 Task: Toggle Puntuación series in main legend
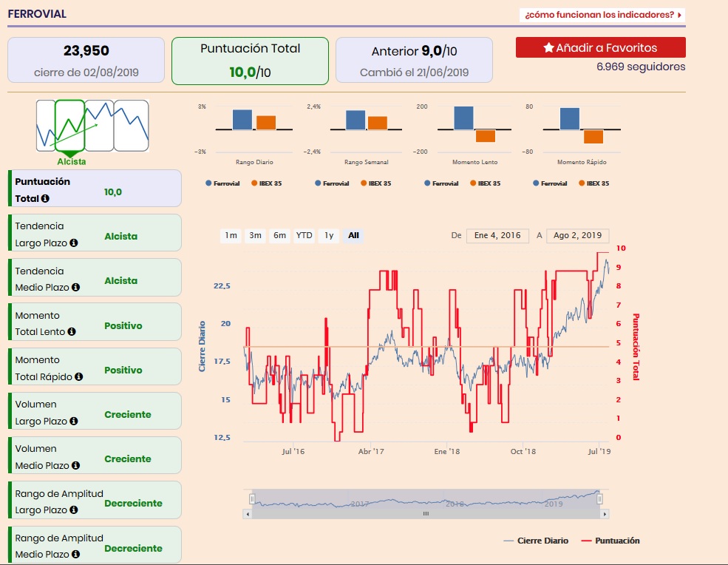pyautogui.click(x=610, y=541)
